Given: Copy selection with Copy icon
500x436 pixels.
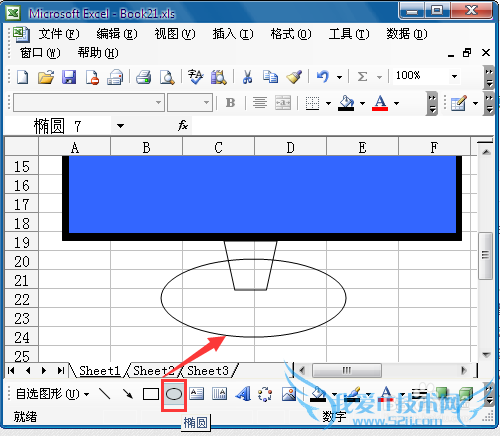Looking at the screenshot, I should (x=270, y=77).
